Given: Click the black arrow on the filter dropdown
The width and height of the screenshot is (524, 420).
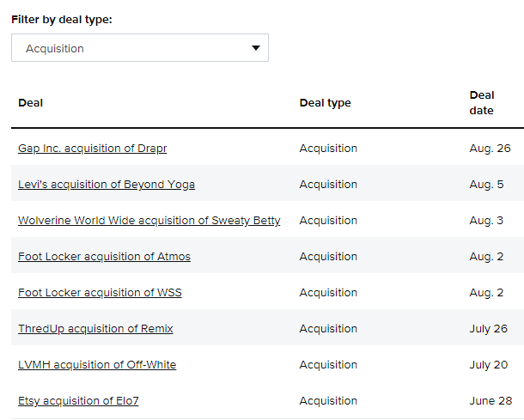Looking at the screenshot, I should click(x=255, y=48).
